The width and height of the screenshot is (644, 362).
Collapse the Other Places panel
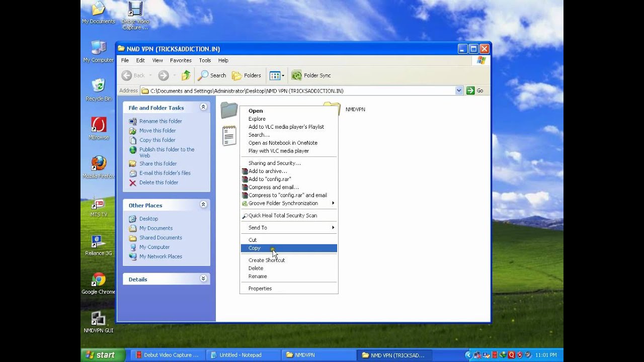pos(203,205)
